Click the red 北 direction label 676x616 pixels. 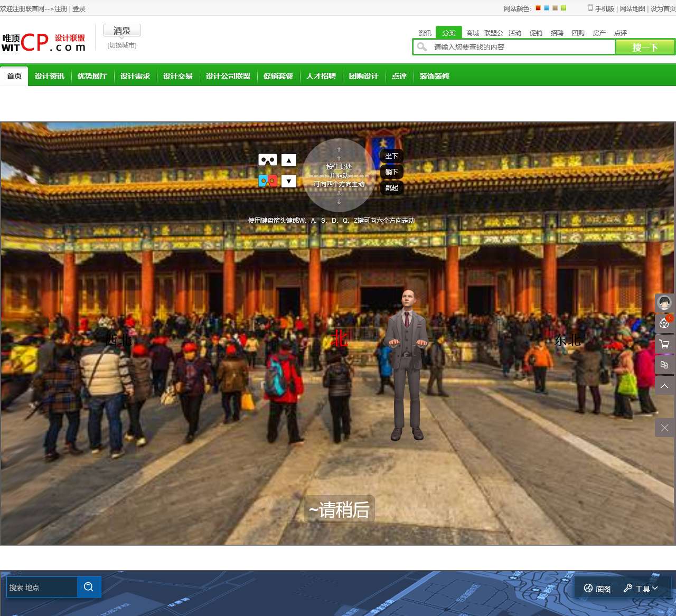[340, 338]
